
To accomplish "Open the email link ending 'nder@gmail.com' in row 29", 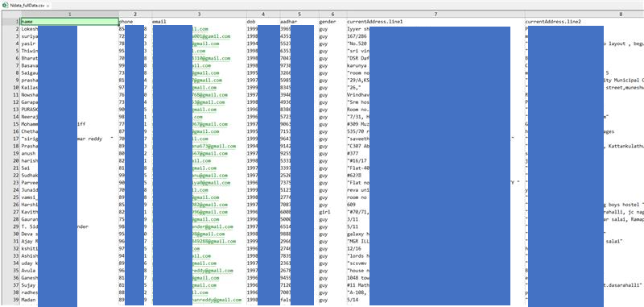I will (213, 227).
